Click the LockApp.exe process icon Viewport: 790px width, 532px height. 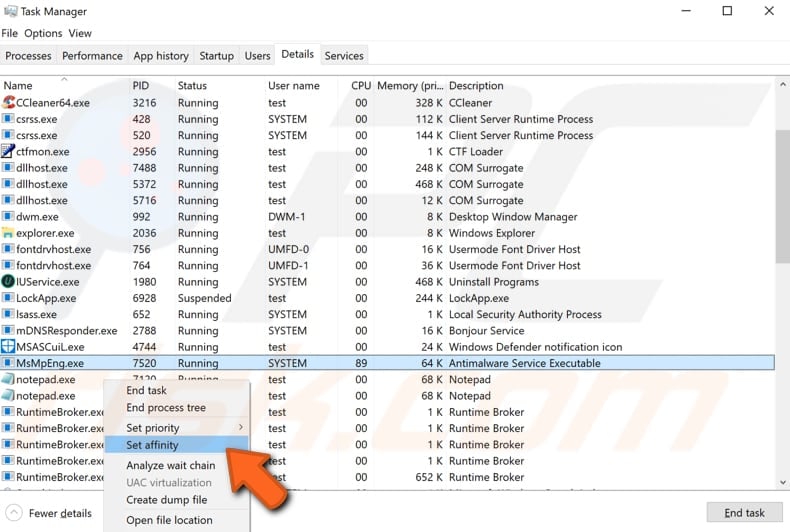[8, 298]
